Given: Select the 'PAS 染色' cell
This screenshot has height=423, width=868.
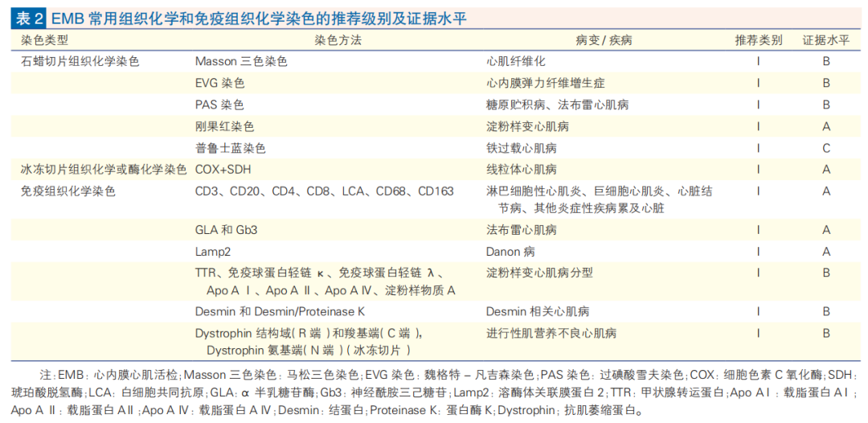Looking at the screenshot, I should pos(219,105).
